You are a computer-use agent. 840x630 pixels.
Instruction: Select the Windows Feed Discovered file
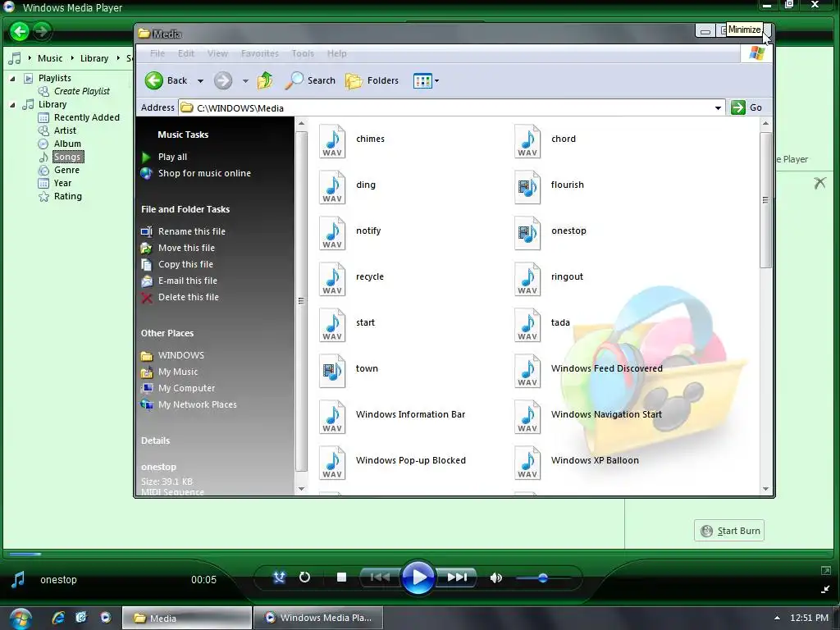coord(589,371)
